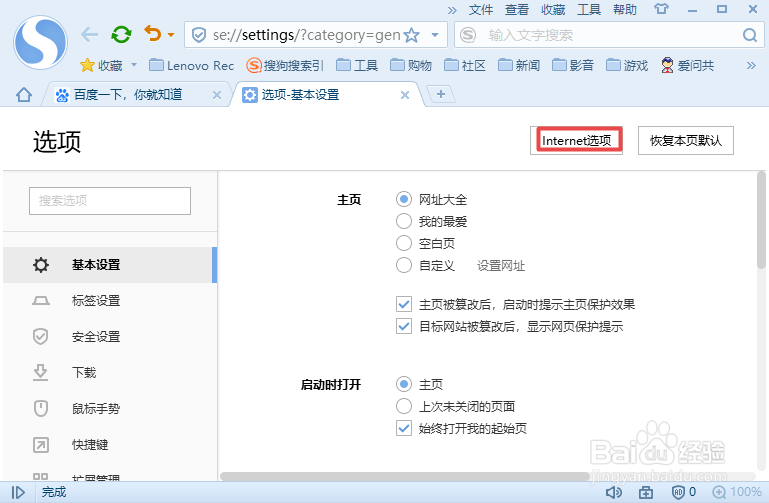Toggle 主页被篡改后，启动时提示主页保护效果 checkbox
This screenshot has width=769, height=503.
point(404,304)
